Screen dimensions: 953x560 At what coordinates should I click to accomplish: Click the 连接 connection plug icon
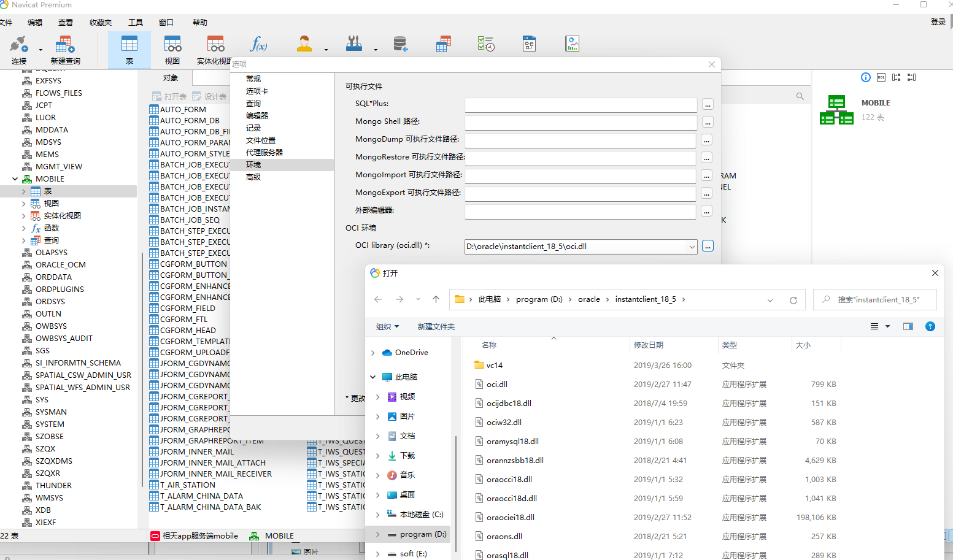(x=19, y=44)
